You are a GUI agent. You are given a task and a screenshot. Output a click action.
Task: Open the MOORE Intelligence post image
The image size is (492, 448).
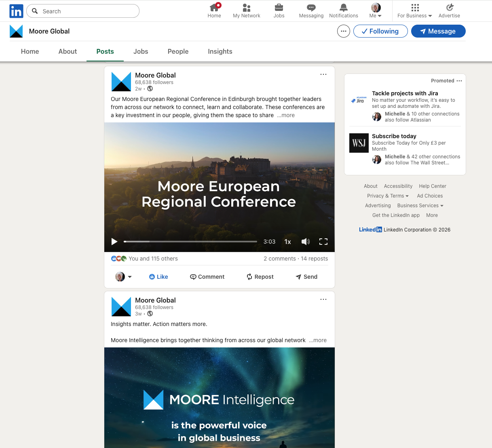220,398
